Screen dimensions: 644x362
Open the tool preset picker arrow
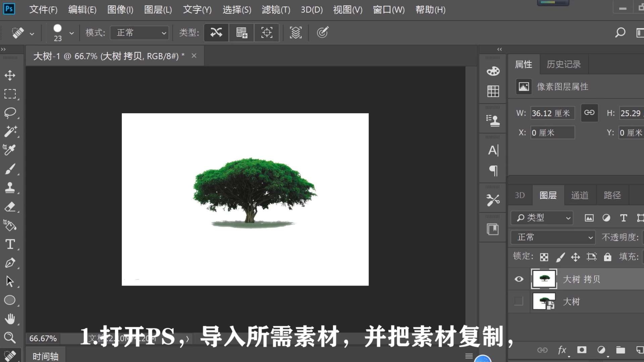32,34
